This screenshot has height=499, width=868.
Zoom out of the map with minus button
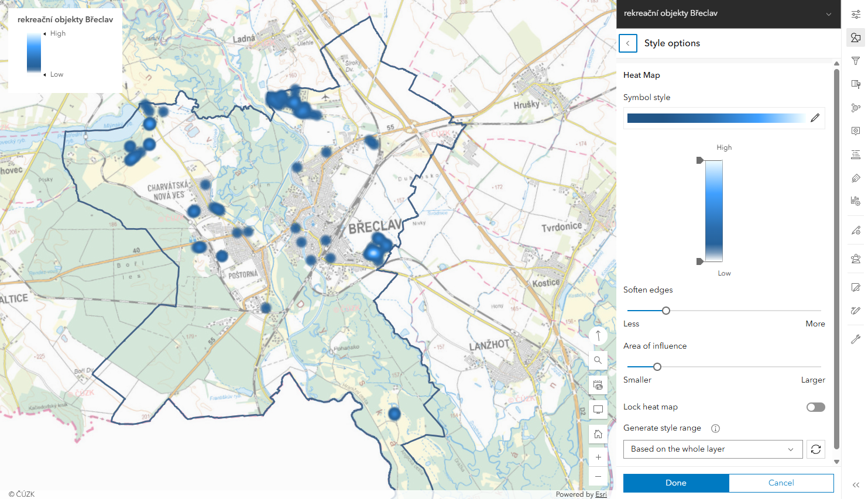(x=598, y=476)
